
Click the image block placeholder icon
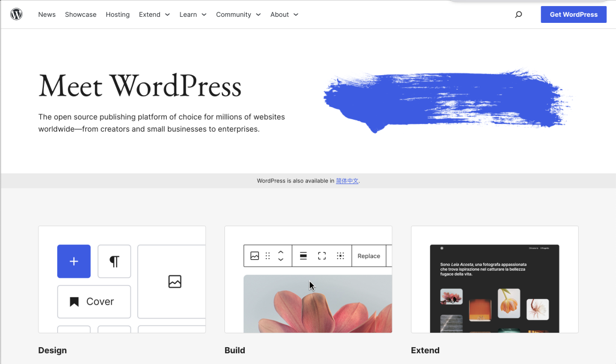coord(174,282)
